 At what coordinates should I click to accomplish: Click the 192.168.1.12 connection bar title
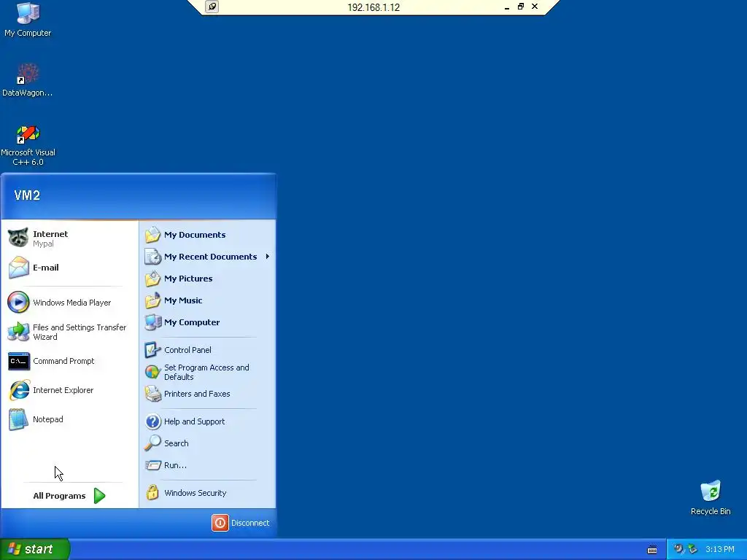tap(373, 7)
